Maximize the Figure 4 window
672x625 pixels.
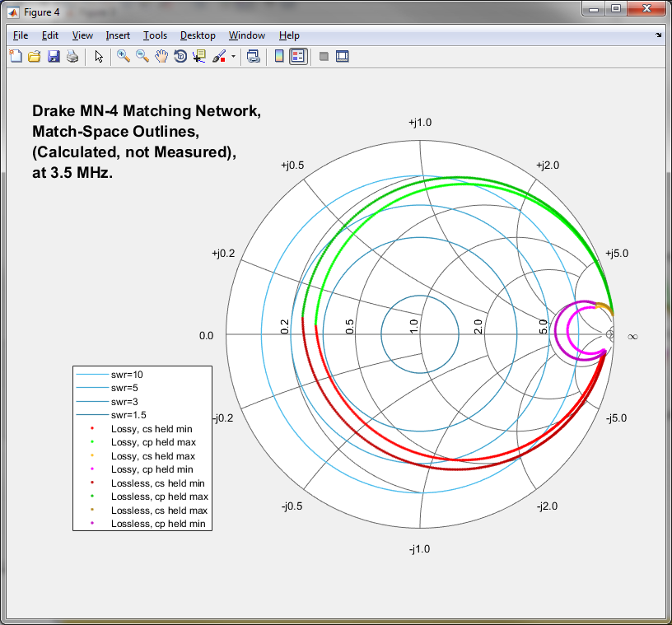[x=616, y=9]
